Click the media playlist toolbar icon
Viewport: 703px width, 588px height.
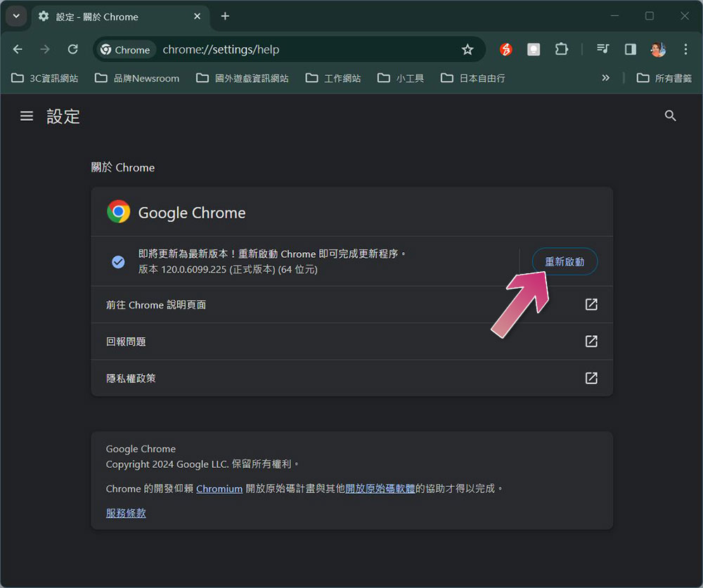pos(602,49)
